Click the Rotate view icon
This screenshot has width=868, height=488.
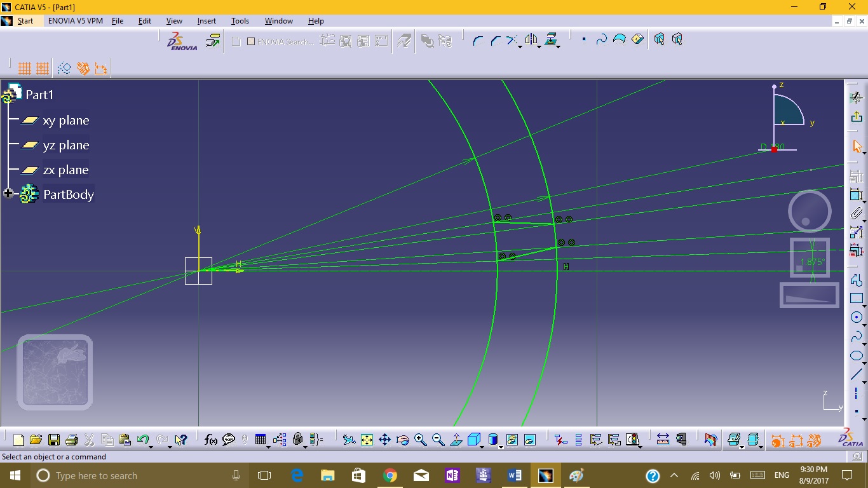point(402,440)
